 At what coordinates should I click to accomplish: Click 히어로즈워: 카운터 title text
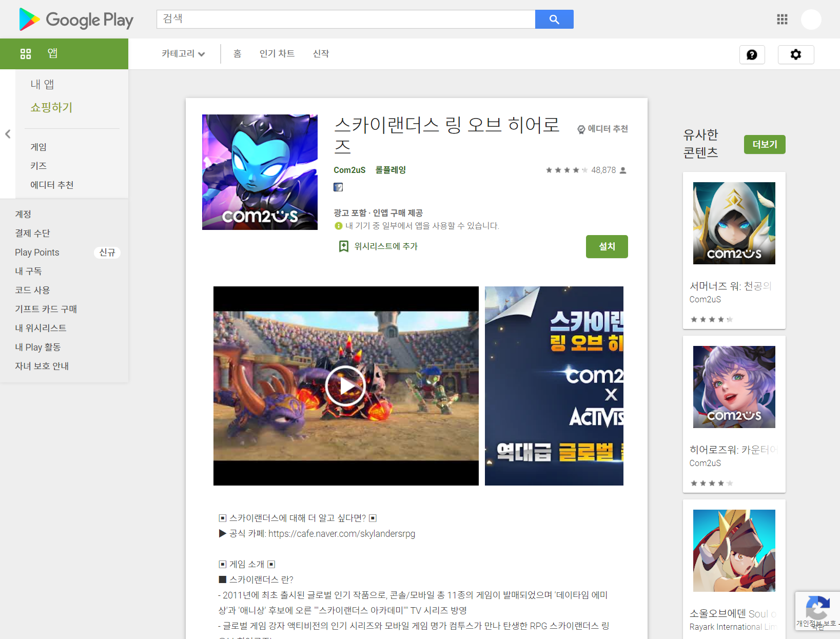pos(734,450)
